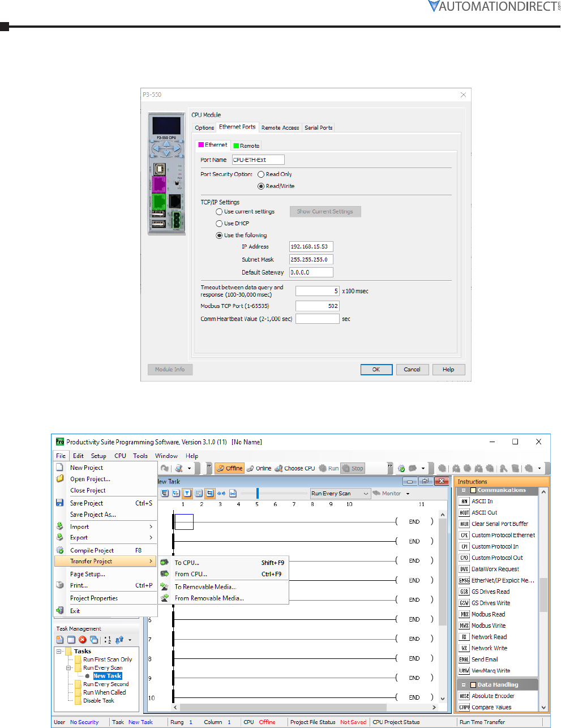
Task: Click the Choose CPU toolbar button
Action: [294, 468]
